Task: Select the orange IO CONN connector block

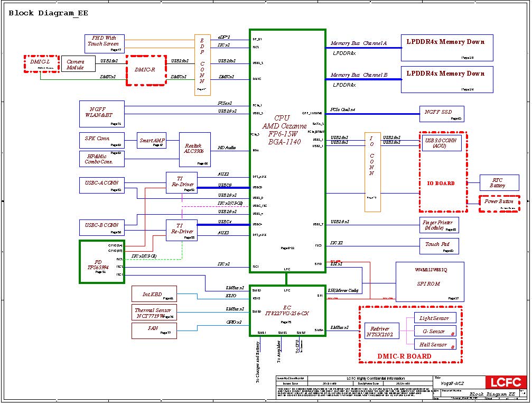Action: pos(372,172)
